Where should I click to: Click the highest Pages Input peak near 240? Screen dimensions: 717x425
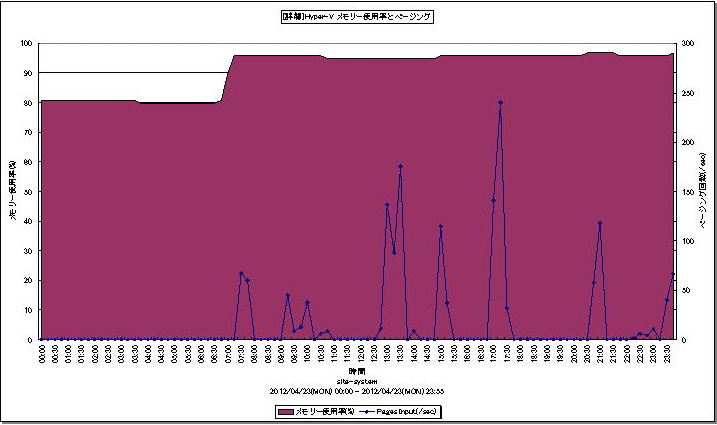(500, 102)
